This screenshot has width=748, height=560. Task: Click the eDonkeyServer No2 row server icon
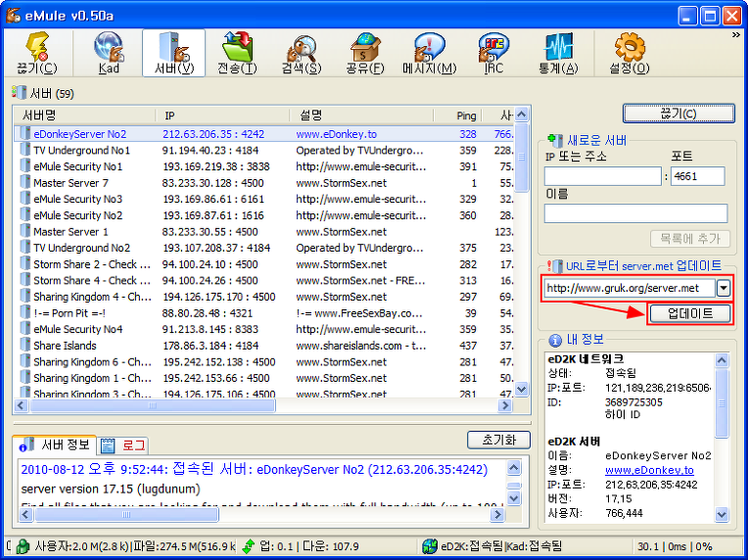coord(24,134)
